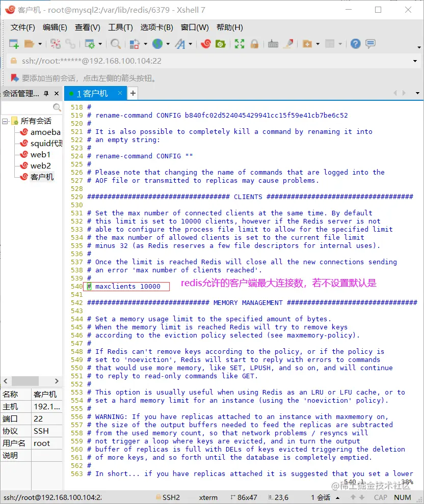The image size is (424, 504).
Task: Click the root username value cell
Action: (47, 443)
